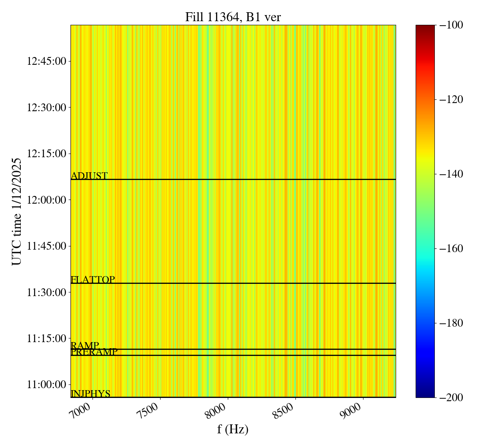Click the PRERAMP marker label
The image size is (489, 448).
click(94, 352)
